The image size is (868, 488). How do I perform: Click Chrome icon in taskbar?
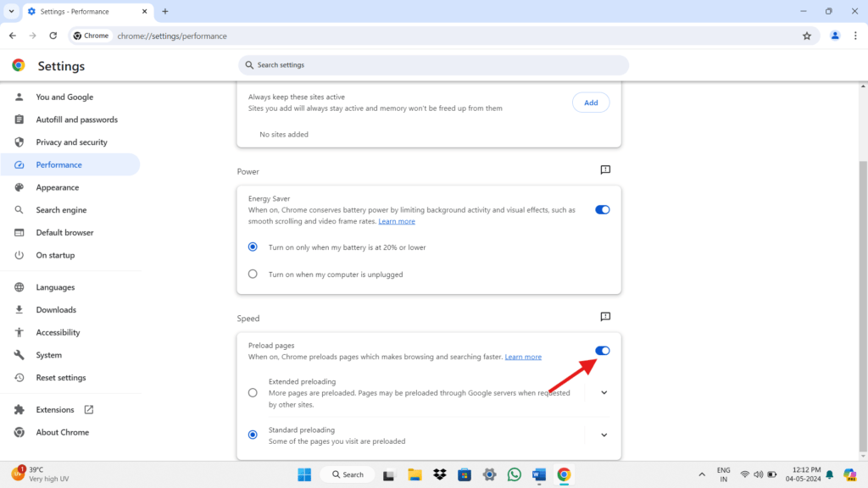click(x=564, y=474)
